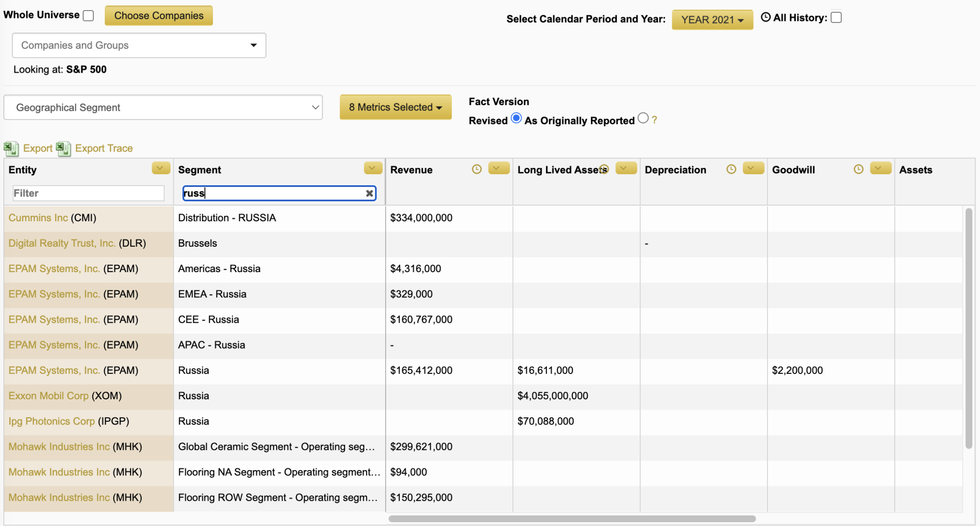Screen dimensions: 980x526
Task: Select the As Originally Reported radio button
Action: (643, 118)
